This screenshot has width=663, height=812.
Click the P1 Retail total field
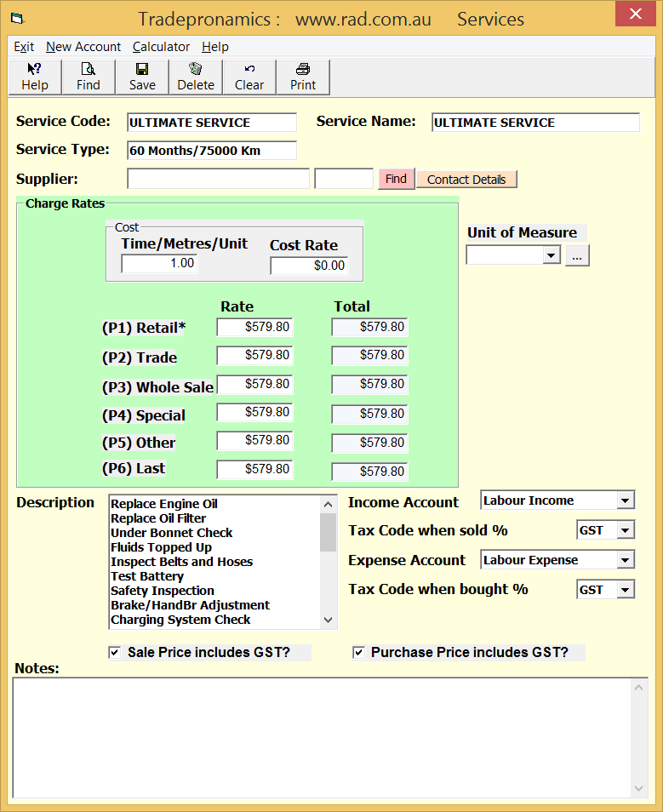[370, 328]
